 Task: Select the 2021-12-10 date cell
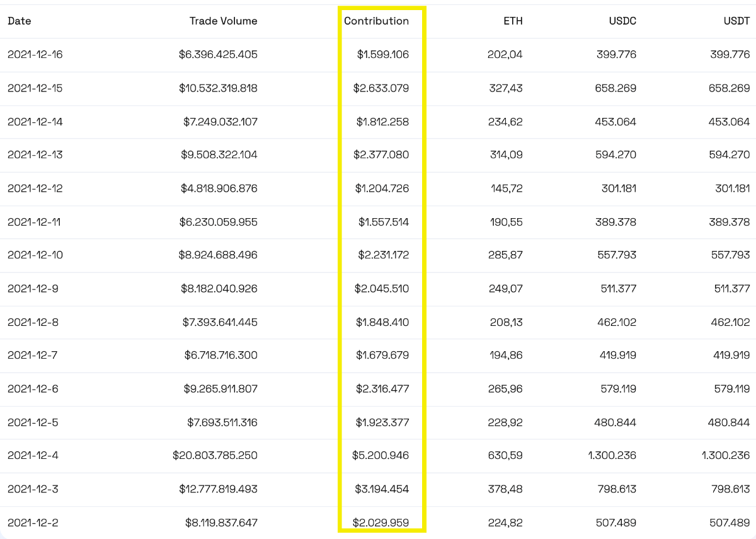click(x=35, y=255)
